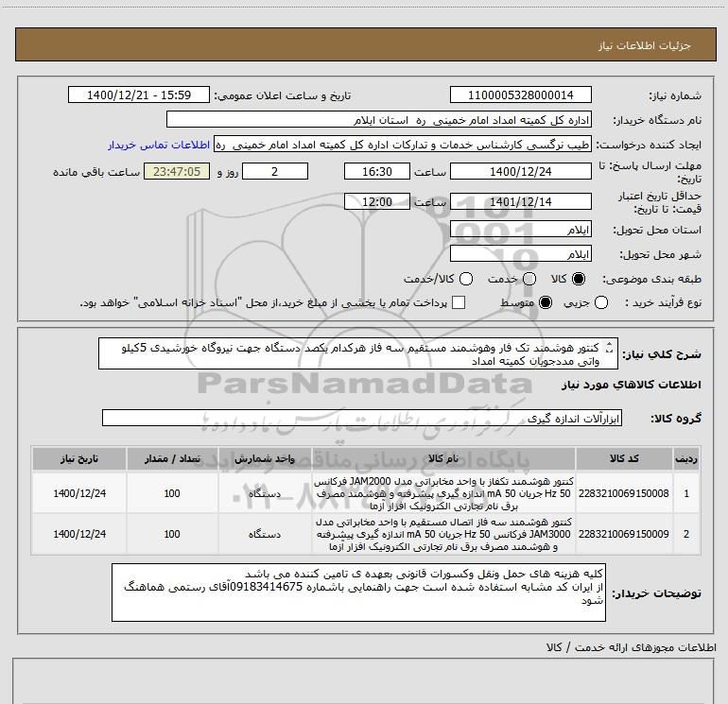Click the remaining days field showing 2
Viewport: 728px width, 704px height.
click(x=275, y=171)
